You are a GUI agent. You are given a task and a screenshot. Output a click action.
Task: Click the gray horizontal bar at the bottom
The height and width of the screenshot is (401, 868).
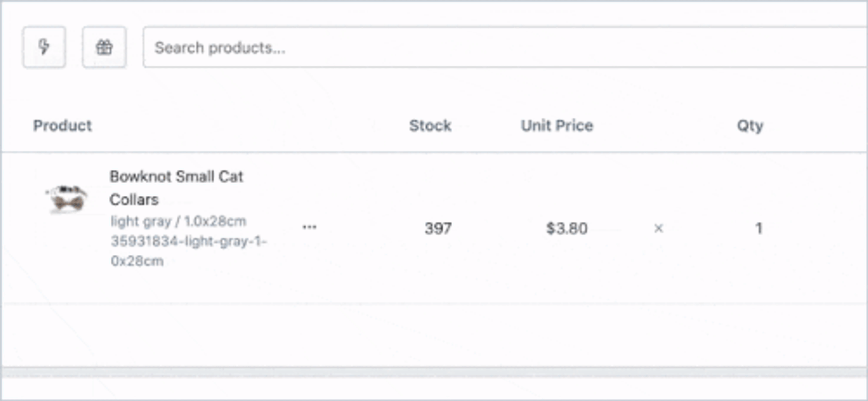click(x=434, y=372)
